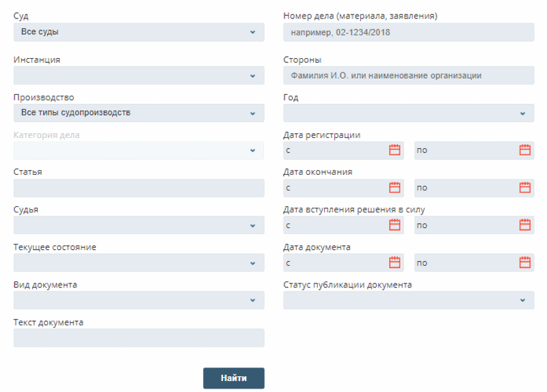The height and width of the screenshot is (392, 547).
Task: Expand the 'Судья' dropdown
Action: tap(139, 225)
